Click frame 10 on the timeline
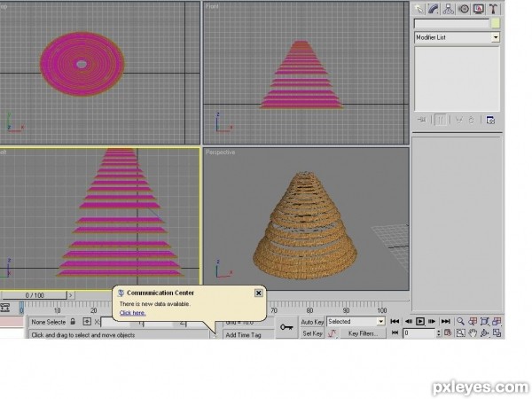Viewport: 532px width, 399px height. tap(58, 310)
